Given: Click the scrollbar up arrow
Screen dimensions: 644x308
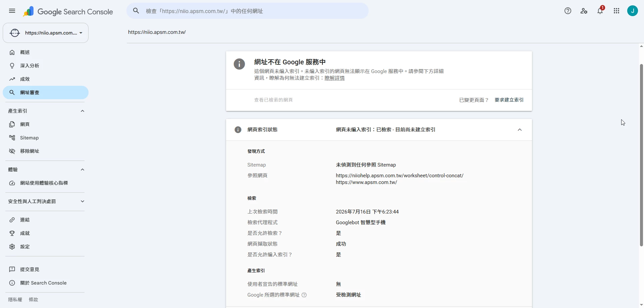Looking at the screenshot, I should pyautogui.click(x=641, y=46).
